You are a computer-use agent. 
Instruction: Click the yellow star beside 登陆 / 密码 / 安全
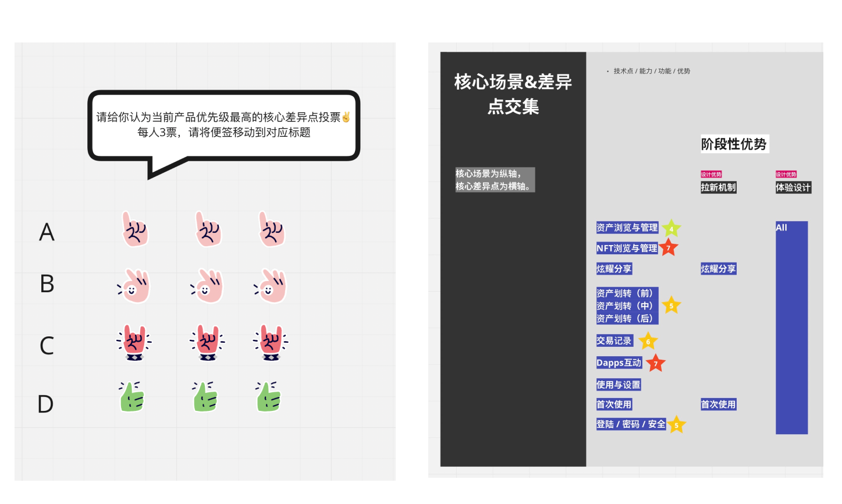(676, 425)
